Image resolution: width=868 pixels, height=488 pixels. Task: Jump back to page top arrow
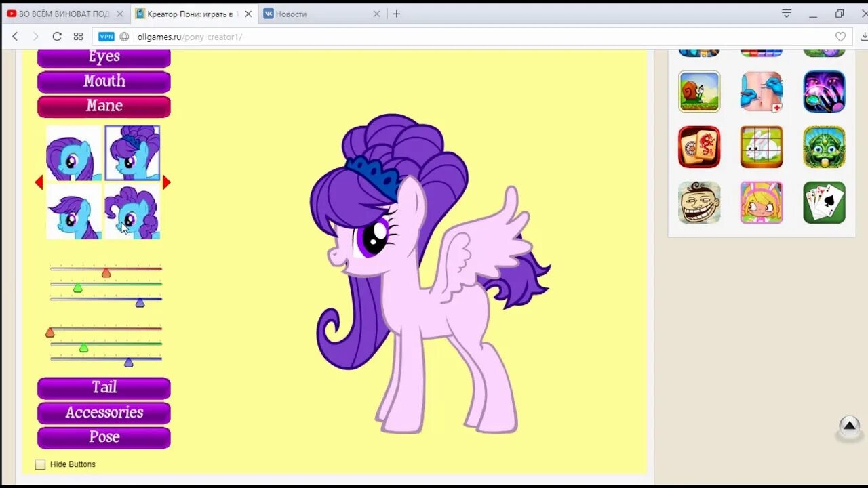(849, 427)
